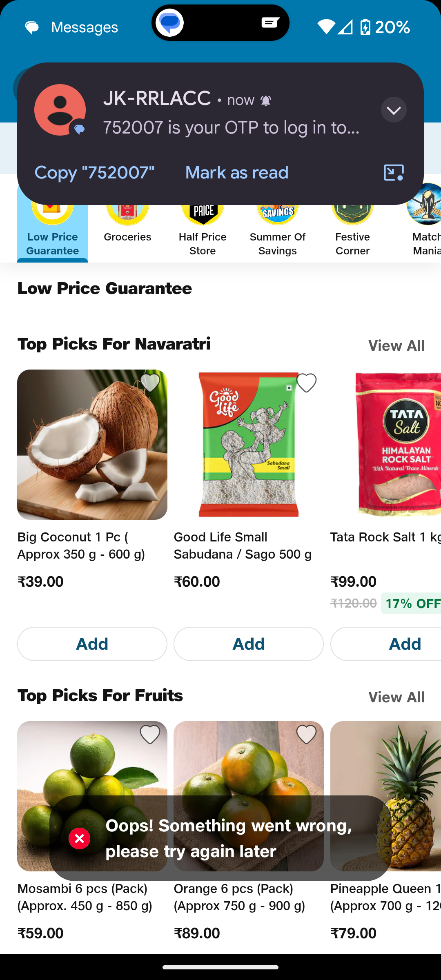View all Top Picks For Fruits
The image size is (441, 980).
396,697
